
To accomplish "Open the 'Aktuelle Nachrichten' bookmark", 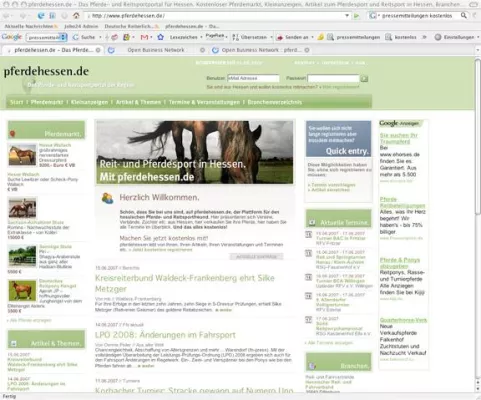I will pyautogui.click(x=31, y=26).
